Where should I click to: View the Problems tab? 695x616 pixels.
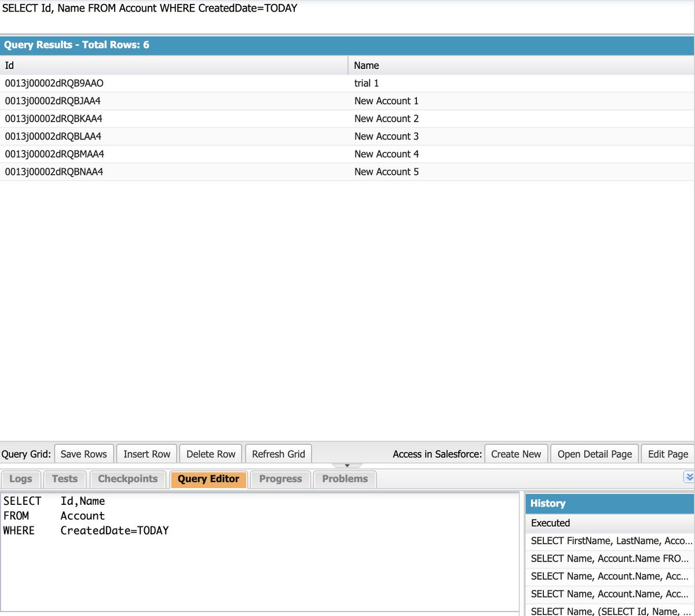[345, 479]
